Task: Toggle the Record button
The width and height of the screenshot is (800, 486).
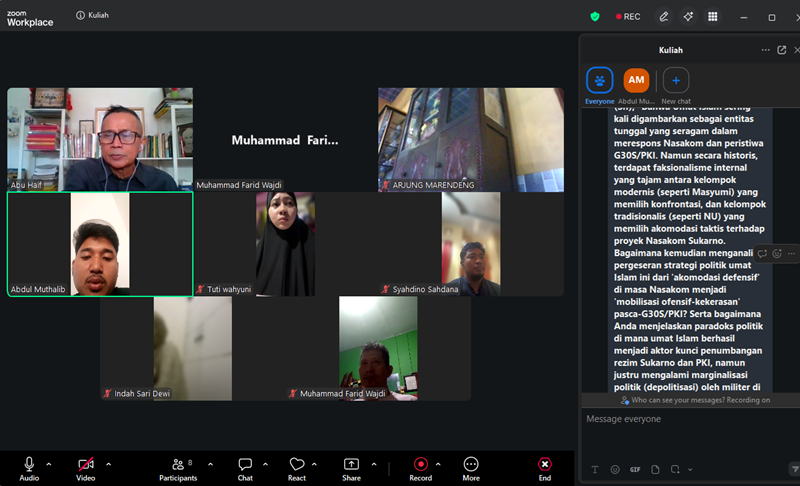Action: pos(420,469)
